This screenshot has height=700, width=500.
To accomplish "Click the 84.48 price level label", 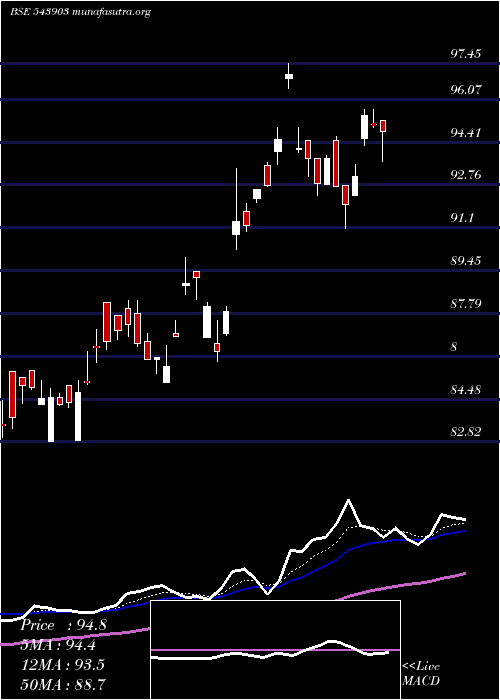I will [466, 390].
